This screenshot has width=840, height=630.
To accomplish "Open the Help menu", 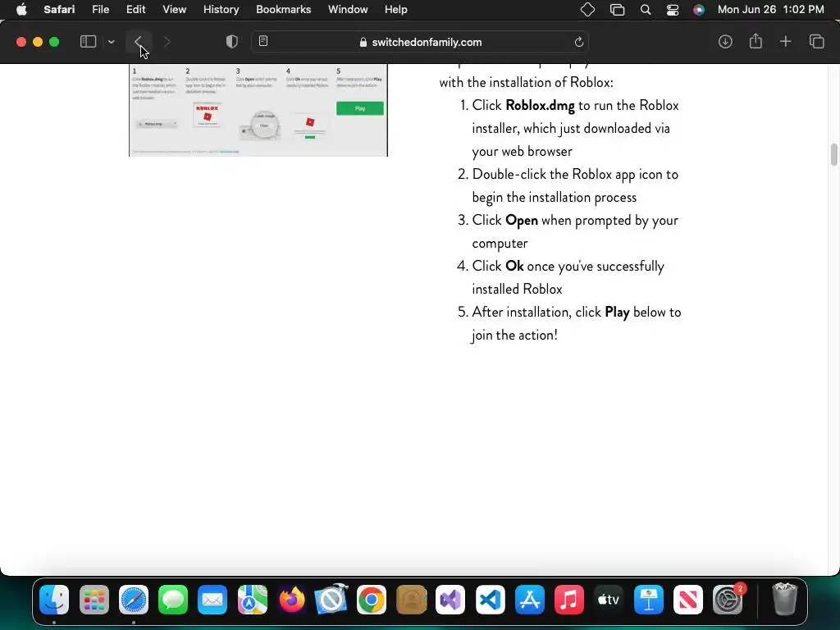I will (x=396, y=10).
